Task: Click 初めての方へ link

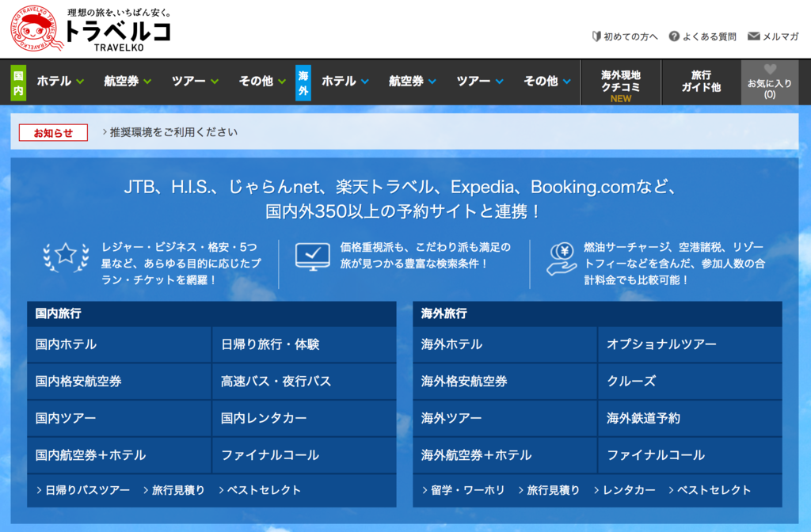Action: 630,36
